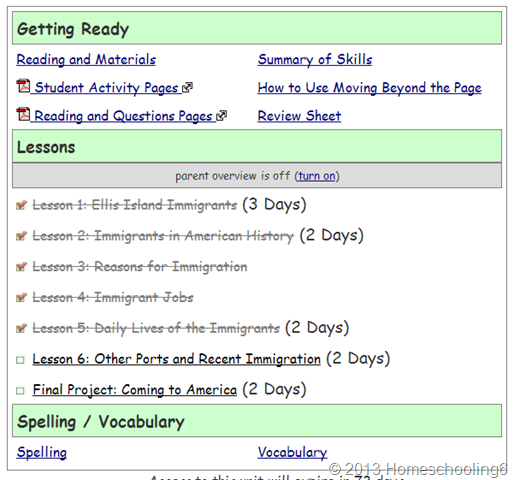
Task: Mark Final Project checkbox as complete
Action: (20, 390)
